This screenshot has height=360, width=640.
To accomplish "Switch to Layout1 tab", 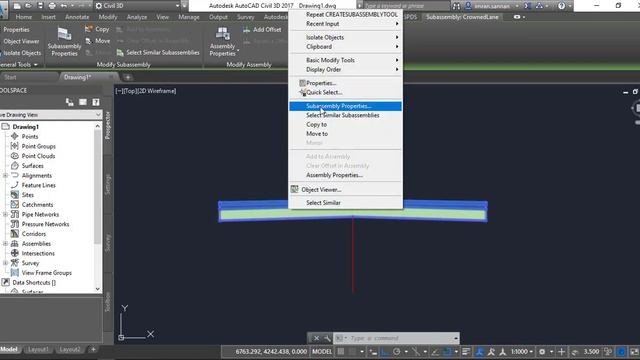I will coord(38,349).
